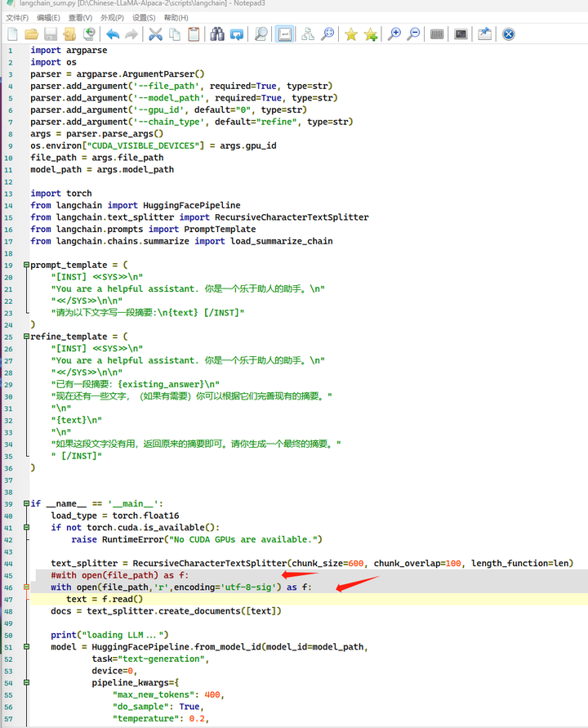Click '{existing_answer}' on line 29
The width and height of the screenshot is (588, 728).
tap(161, 385)
